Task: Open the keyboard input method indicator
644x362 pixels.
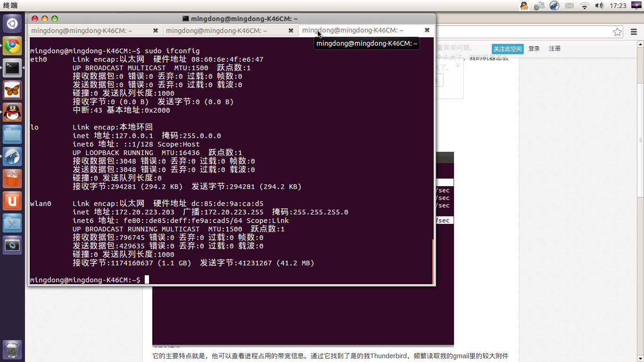Action: (x=539, y=6)
